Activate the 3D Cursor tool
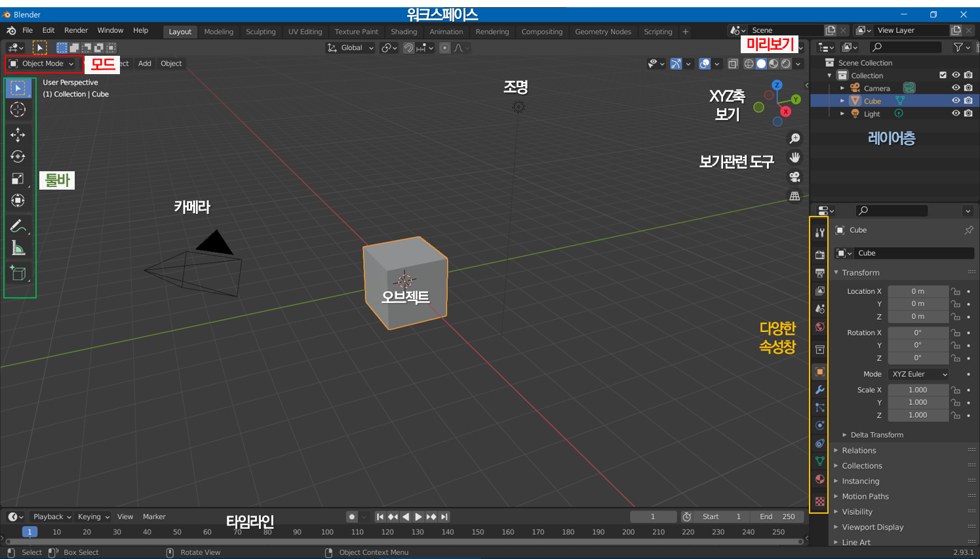This screenshot has height=559, width=980. [18, 110]
